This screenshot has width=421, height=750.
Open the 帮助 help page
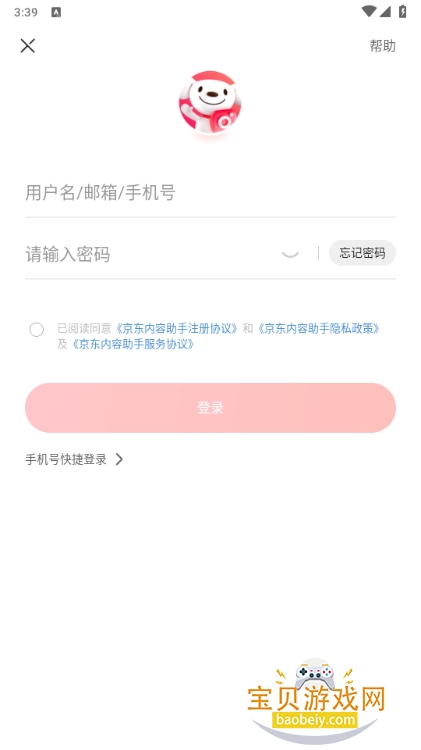[382, 46]
